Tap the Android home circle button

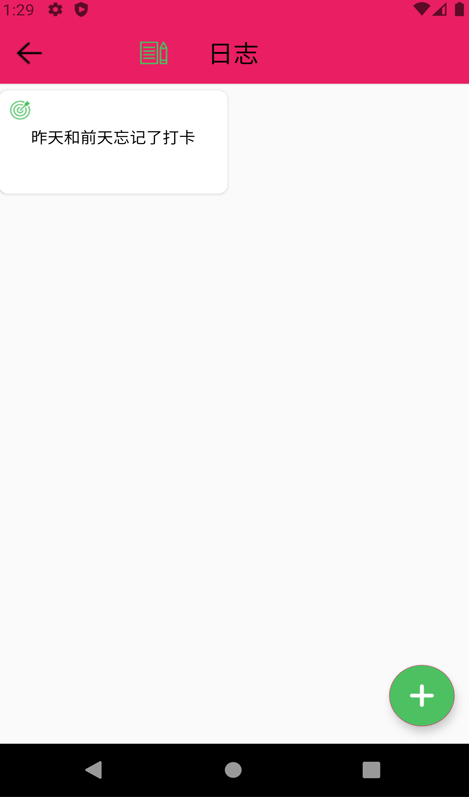click(233, 770)
